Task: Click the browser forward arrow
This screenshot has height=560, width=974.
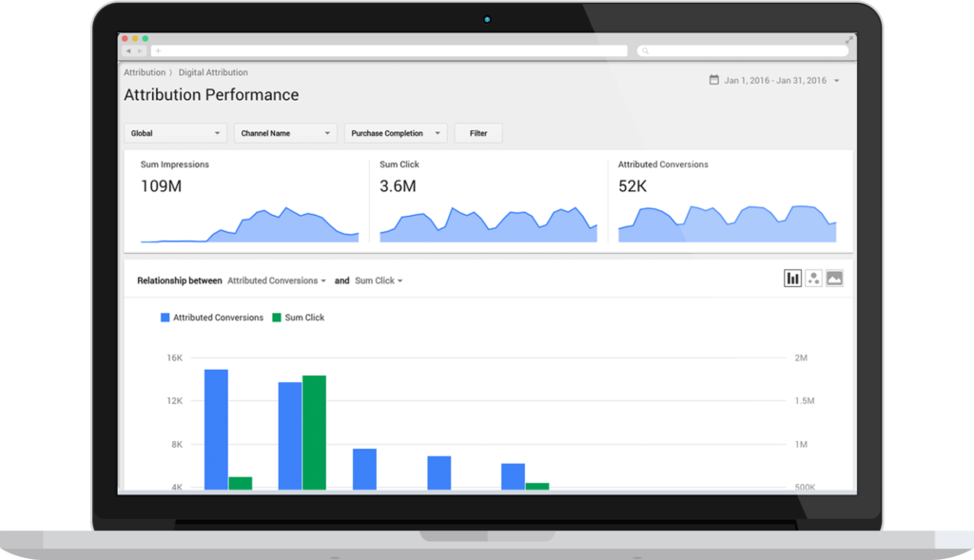Action: [141, 50]
